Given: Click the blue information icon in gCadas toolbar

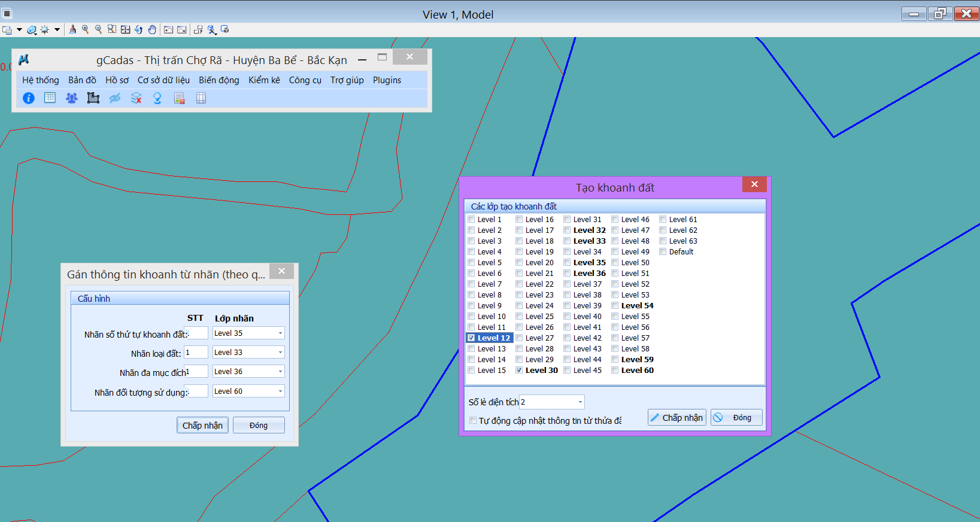Looking at the screenshot, I should (28, 98).
